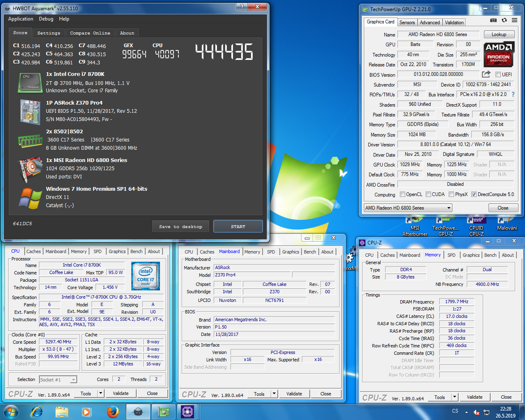Click the DRAM Frequency value 1799.7 MHz
Screen dimensions: 525x420
pos(457,301)
